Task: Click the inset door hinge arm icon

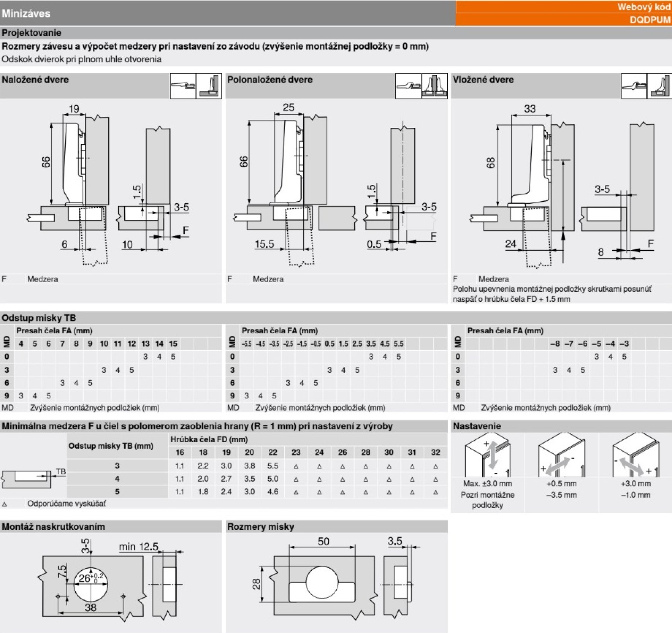Action: pyautogui.click(x=634, y=86)
